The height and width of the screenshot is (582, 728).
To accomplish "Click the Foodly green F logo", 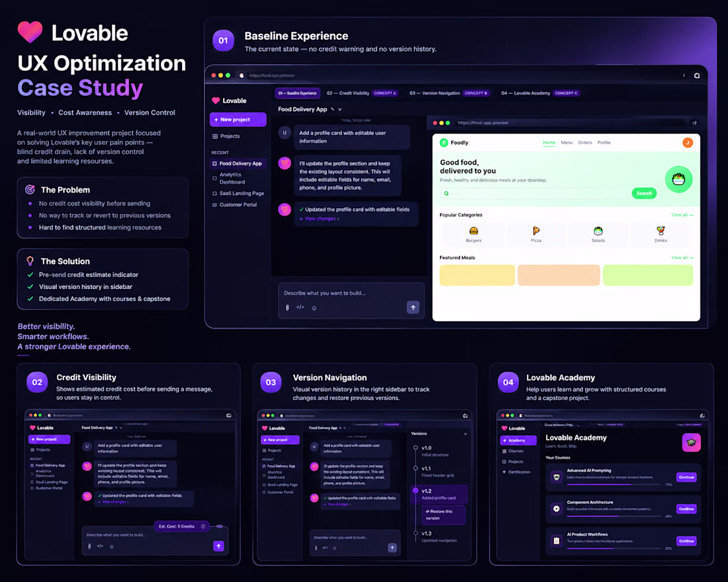I will pos(444,142).
